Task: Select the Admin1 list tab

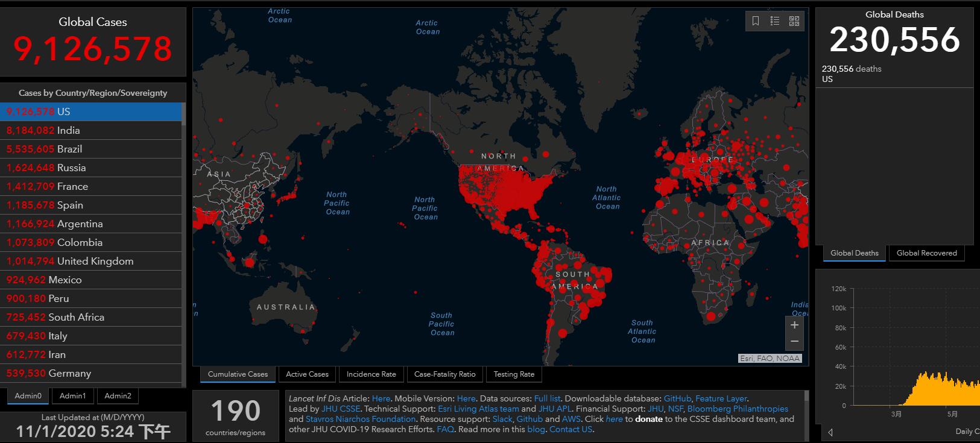Action: coord(73,396)
